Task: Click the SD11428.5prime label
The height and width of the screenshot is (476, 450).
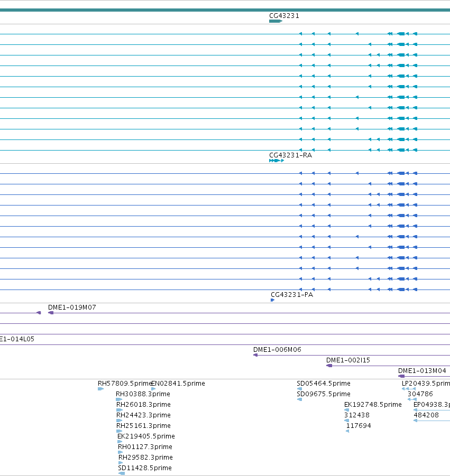Action: [145, 469]
